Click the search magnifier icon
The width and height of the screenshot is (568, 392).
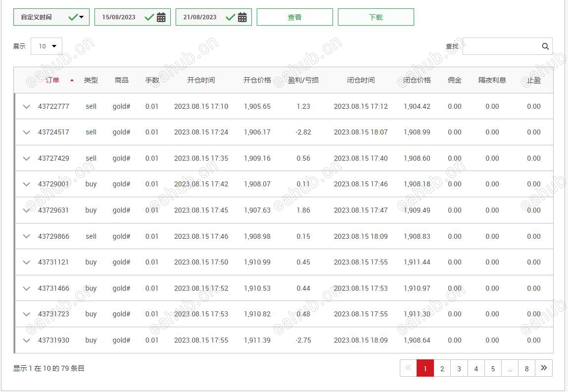pos(545,46)
